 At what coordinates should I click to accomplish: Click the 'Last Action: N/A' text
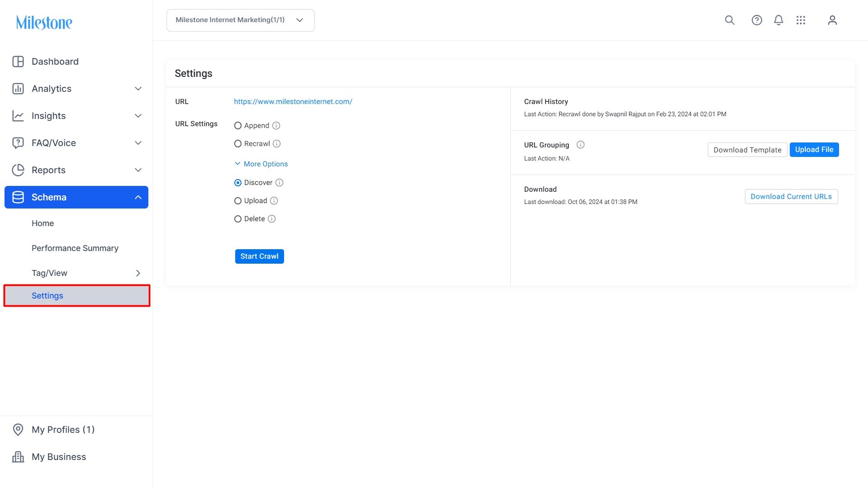coord(547,159)
